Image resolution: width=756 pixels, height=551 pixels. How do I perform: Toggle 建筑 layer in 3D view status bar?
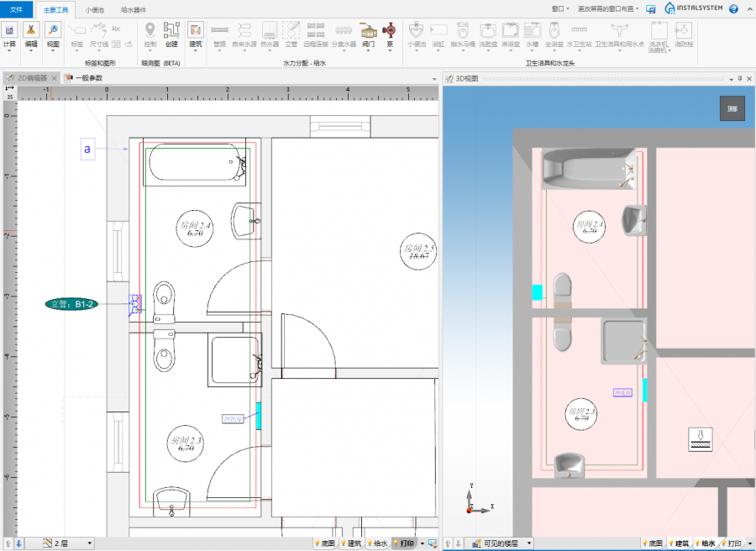[679, 543]
